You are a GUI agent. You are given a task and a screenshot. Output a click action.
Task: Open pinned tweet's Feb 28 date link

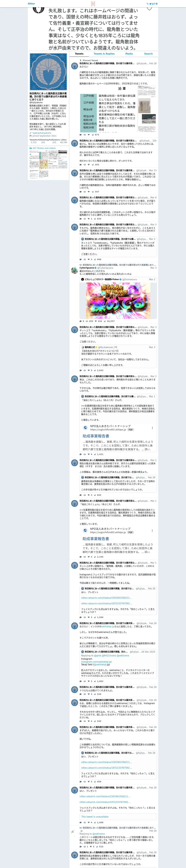tap(153, 63)
